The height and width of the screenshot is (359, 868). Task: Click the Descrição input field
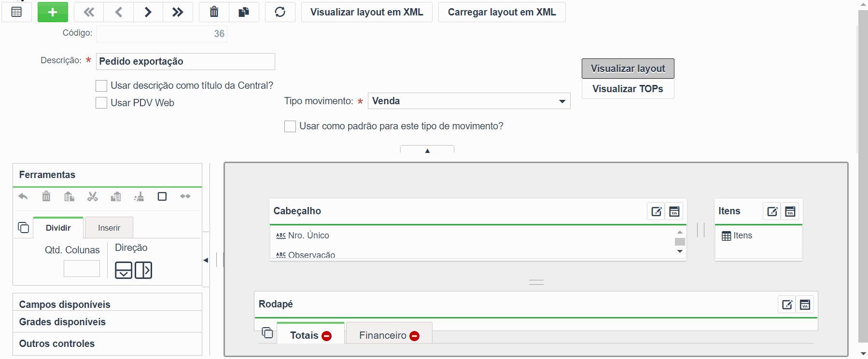pyautogui.click(x=185, y=61)
